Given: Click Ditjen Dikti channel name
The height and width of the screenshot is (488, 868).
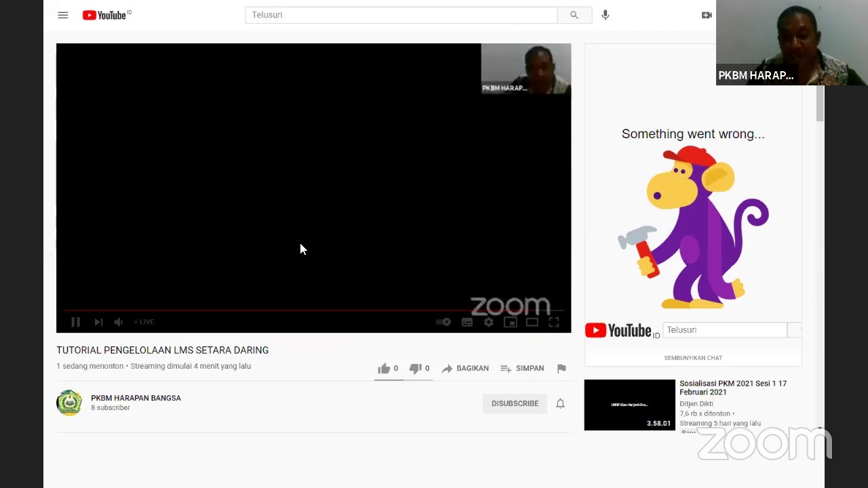Looking at the screenshot, I should [x=696, y=404].
